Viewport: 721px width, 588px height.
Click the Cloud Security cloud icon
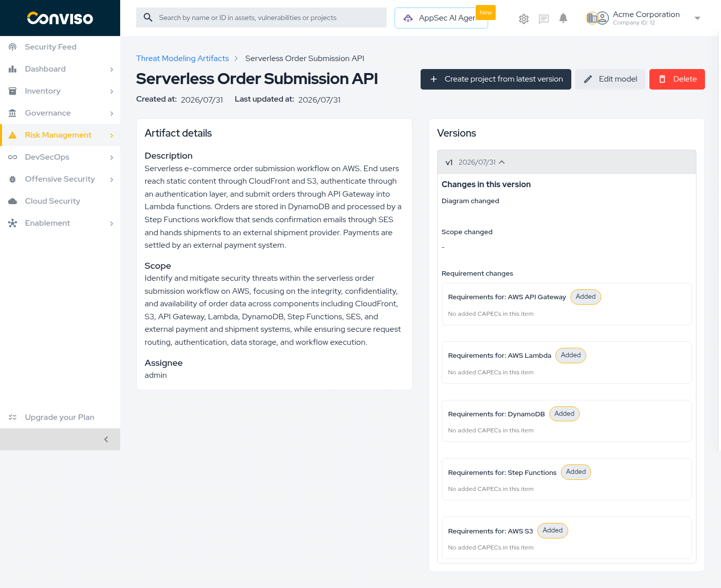[x=13, y=201]
